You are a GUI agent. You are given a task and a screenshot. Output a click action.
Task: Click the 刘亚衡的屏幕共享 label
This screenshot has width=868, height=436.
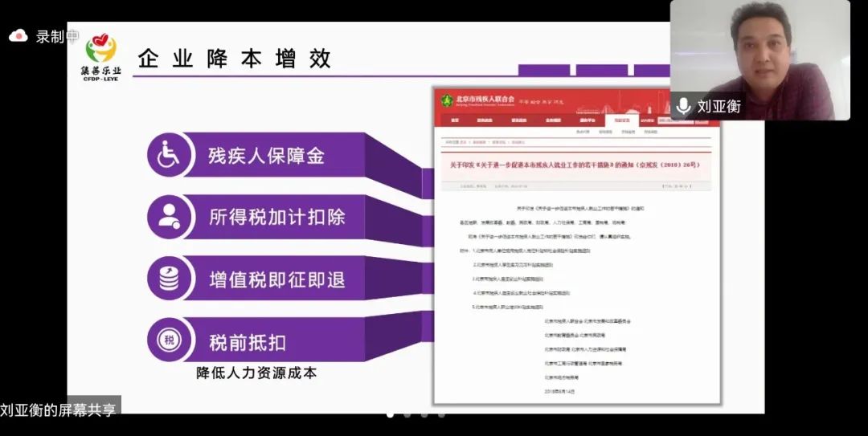pos(59,410)
